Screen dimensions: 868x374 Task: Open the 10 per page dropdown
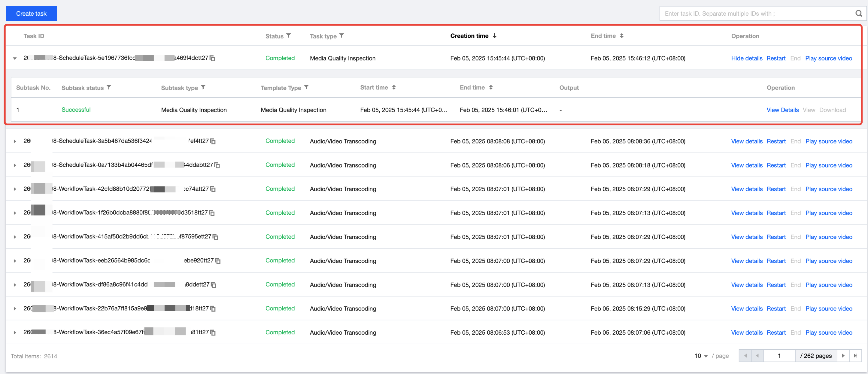pos(701,356)
